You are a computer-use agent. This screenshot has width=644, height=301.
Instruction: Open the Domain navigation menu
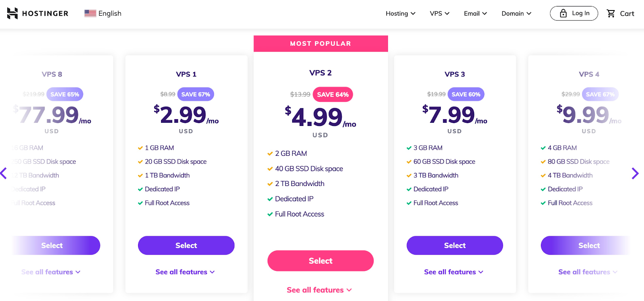[516, 13]
